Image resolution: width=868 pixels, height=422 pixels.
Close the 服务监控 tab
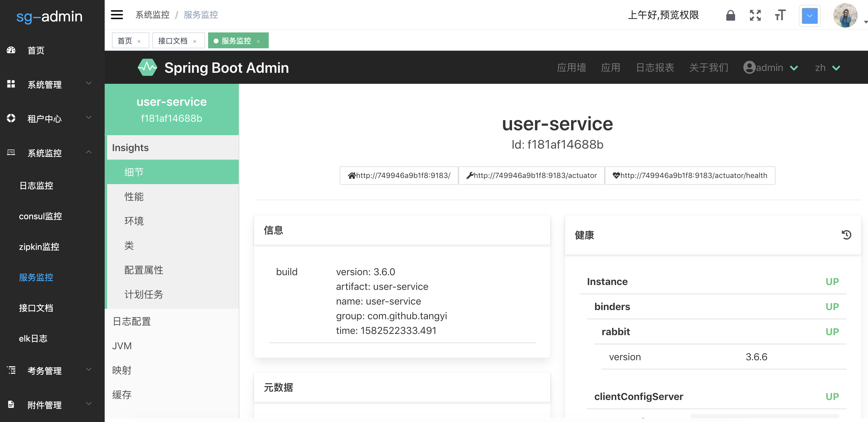coord(258,41)
